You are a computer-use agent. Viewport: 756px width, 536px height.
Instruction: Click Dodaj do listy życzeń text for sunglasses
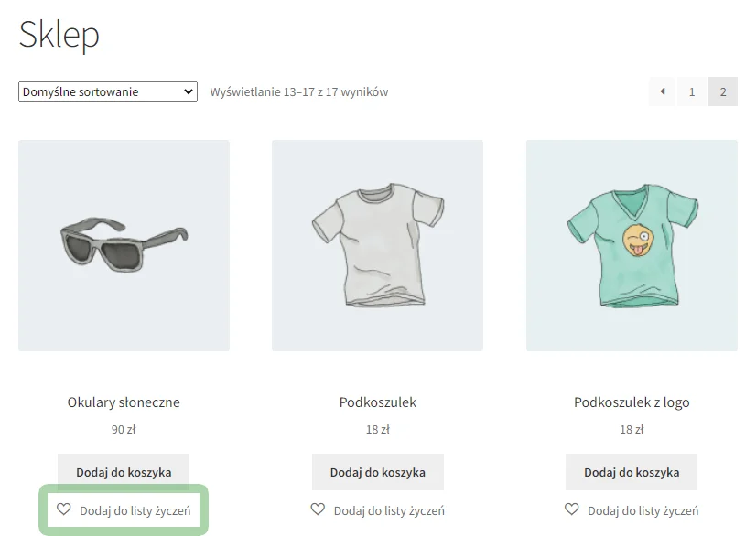(135, 511)
